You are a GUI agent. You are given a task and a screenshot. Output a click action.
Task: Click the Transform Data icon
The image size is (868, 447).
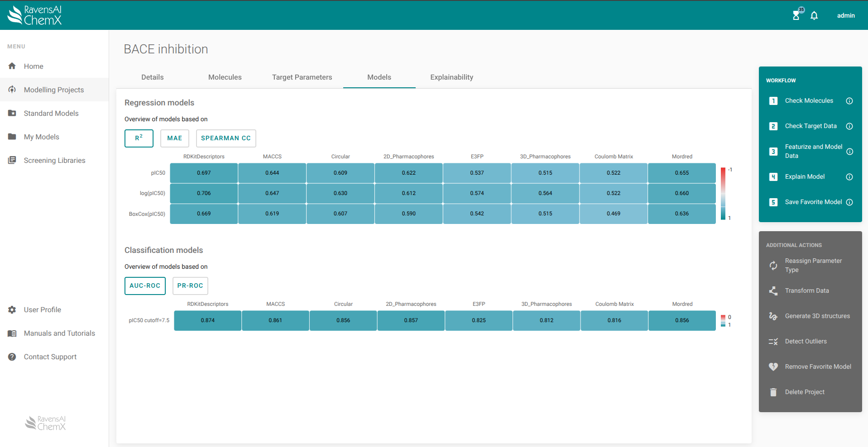click(773, 291)
